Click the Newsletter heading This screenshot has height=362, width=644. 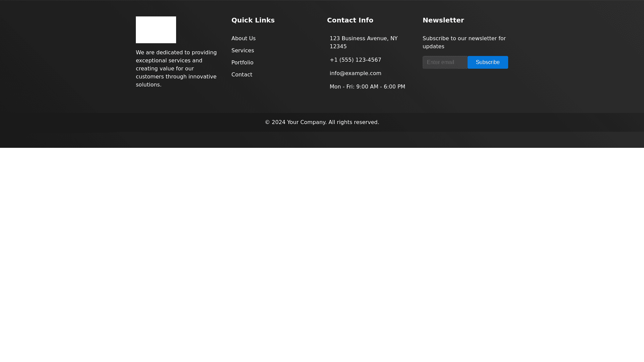pos(443,20)
